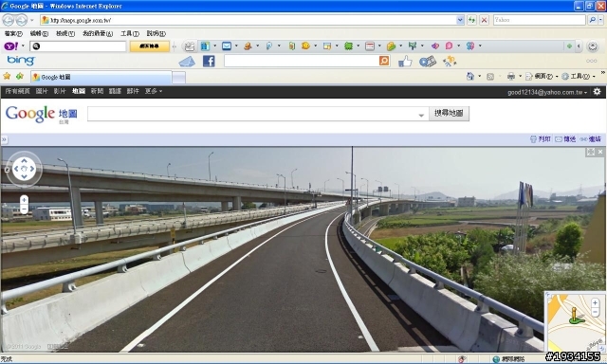Viewport: 607px width, 364px height.
Task: Click the Yahoo toolbar pink speech bubble icon
Action: tap(449, 46)
